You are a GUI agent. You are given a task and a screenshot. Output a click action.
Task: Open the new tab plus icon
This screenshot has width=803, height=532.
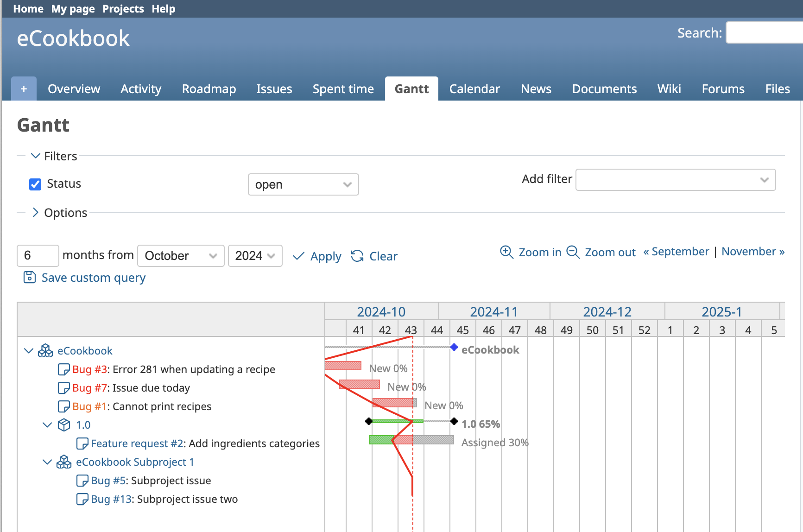coord(23,88)
